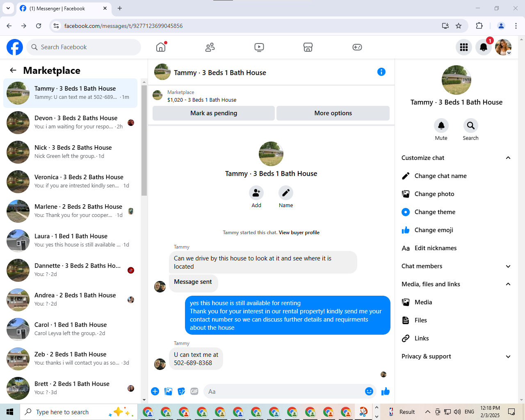Open the Brett 2 Beds 1 Bath House chat

coord(70,388)
